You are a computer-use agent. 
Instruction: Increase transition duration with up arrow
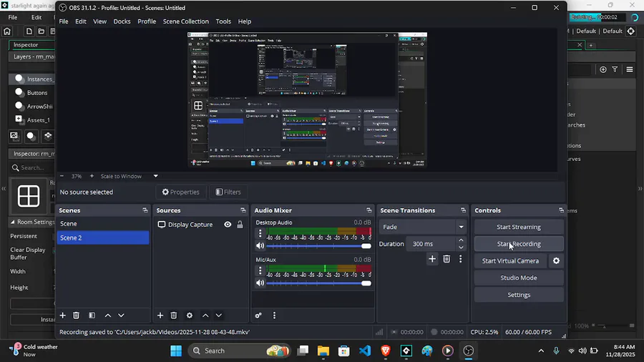(461, 240)
